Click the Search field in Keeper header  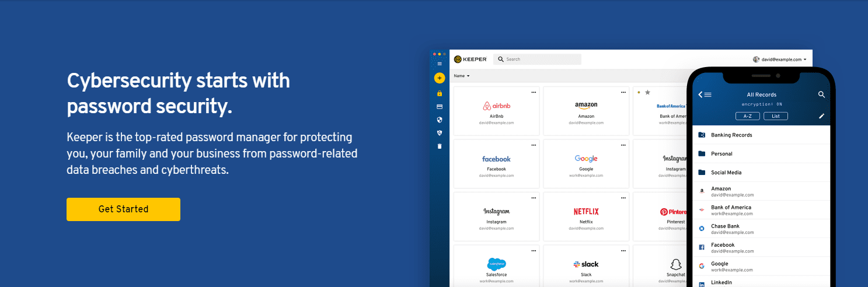(x=537, y=59)
